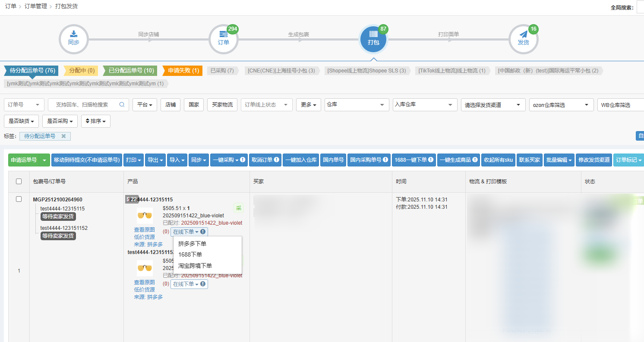Open the 仓库 dropdown filter
The image size is (644, 342).
pyautogui.click(x=356, y=105)
